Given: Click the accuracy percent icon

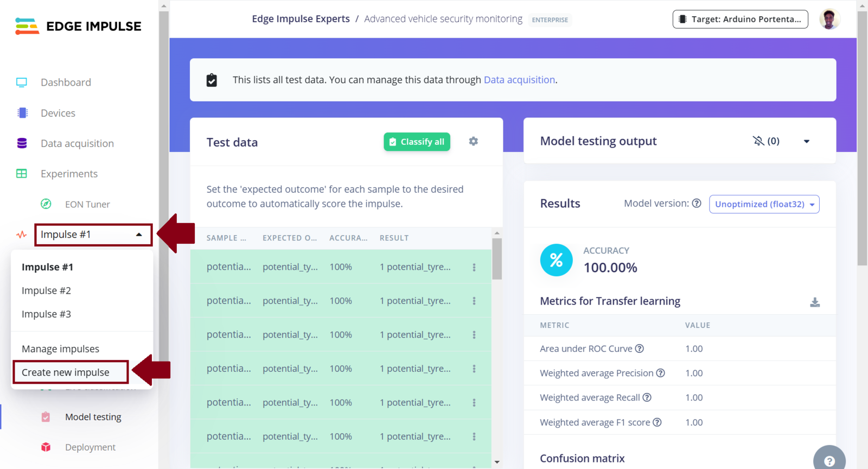Looking at the screenshot, I should (x=556, y=260).
